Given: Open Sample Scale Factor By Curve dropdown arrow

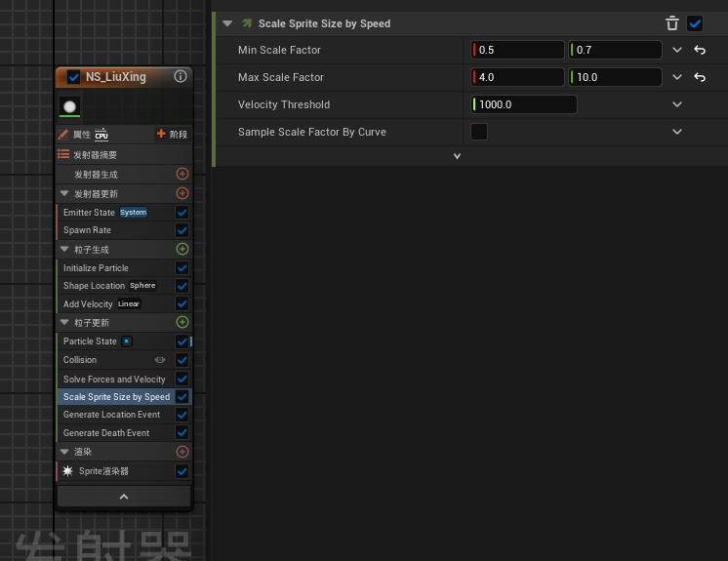Looking at the screenshot, I should point(677,132).
